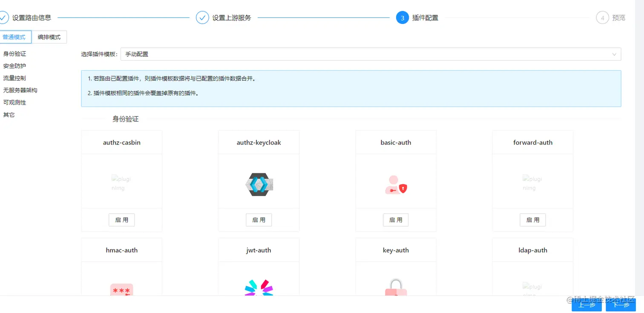The image size is (644, 313).
Task: Click the authz-casbin card title
Action: click(122, 142)
